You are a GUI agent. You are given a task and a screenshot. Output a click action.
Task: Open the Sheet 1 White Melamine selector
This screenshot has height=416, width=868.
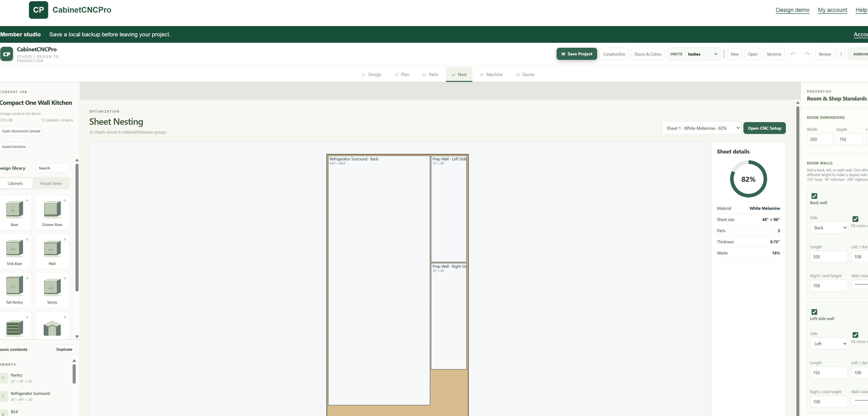pos(701,128)
